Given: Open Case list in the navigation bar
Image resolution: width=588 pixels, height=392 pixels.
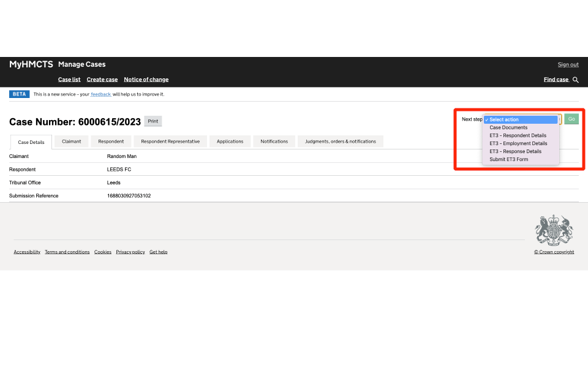Looking at the screenshot, I should click(69, 80).
